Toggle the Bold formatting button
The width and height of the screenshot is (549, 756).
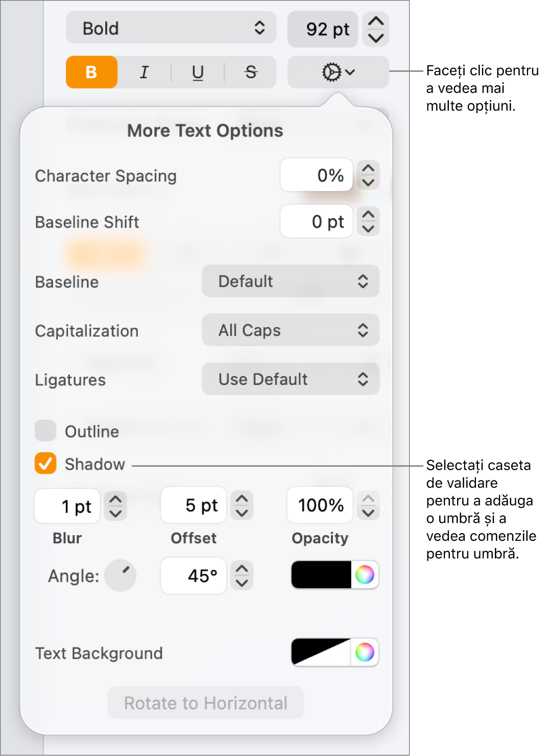tap(91, 72)
